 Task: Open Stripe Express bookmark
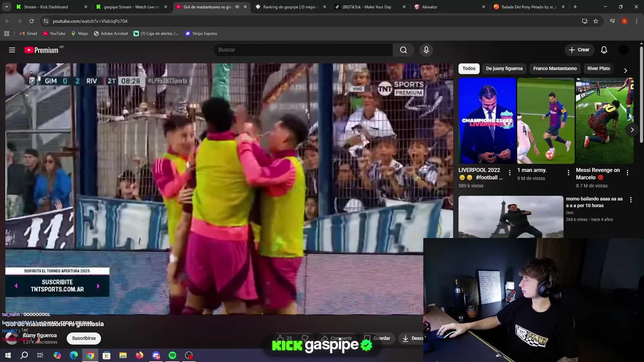(201, 33)
